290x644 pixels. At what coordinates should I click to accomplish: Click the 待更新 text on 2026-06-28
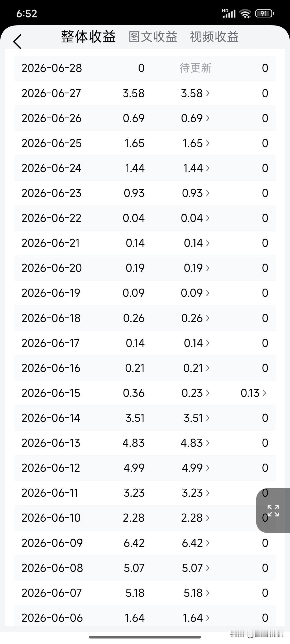(x=195, y=68)
